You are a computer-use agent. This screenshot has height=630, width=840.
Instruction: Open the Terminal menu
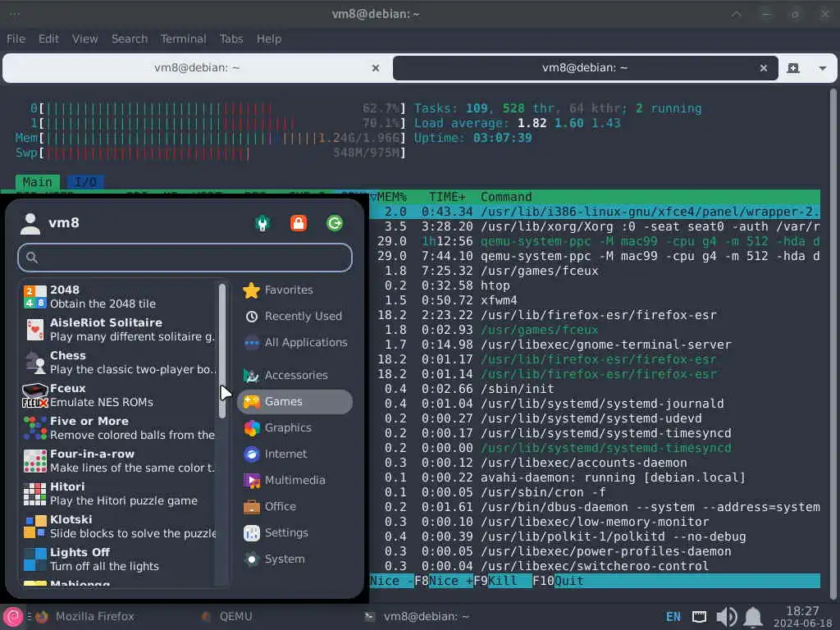click(184, 39)
